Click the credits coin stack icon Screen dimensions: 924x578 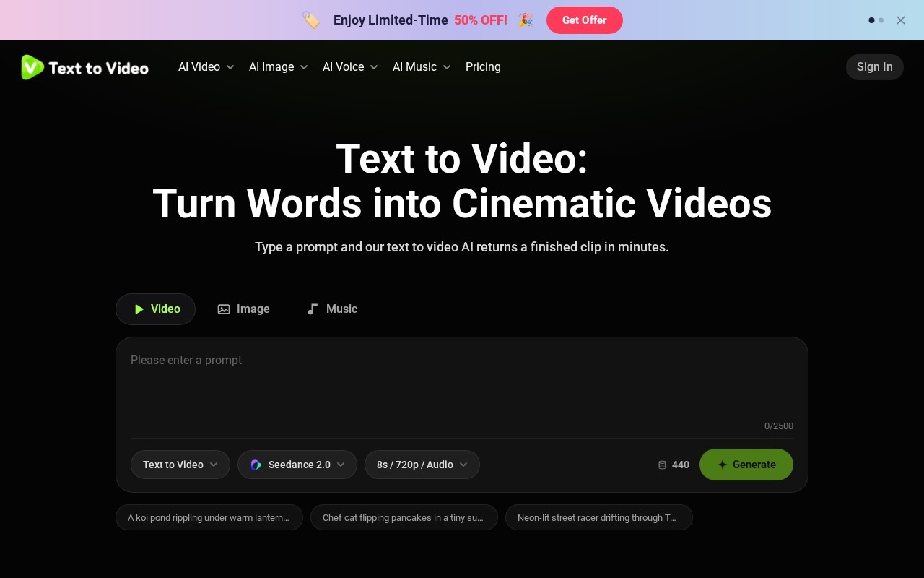coord(662,465)
